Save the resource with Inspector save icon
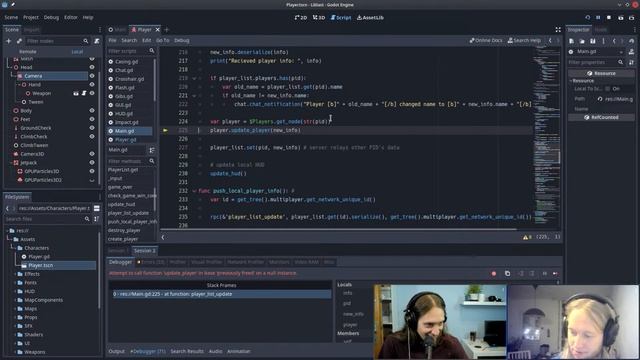 pos(593,41)
